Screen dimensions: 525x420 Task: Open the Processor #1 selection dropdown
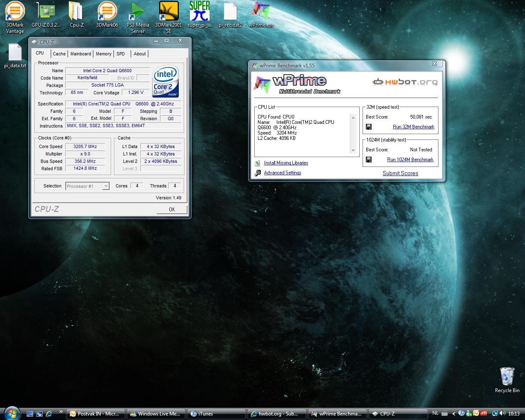pos(87,186)
